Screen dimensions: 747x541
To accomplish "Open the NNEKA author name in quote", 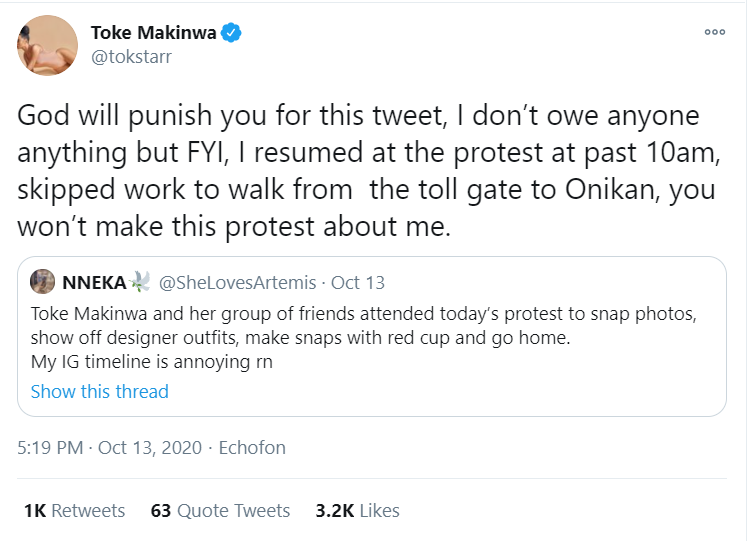I will (91, 283).
